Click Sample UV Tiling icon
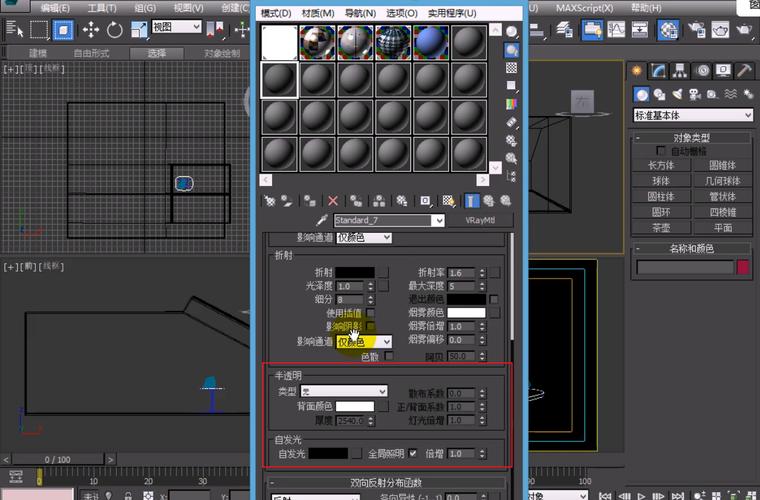This screenshot has width=760, height=500. 511,86
